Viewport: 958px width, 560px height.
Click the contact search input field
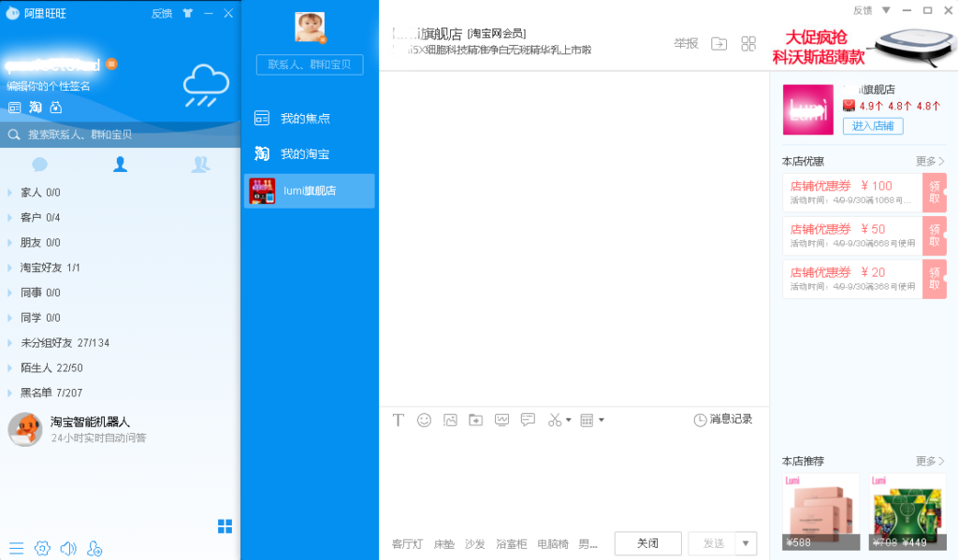pyautogui.click(x=112, y=134)
